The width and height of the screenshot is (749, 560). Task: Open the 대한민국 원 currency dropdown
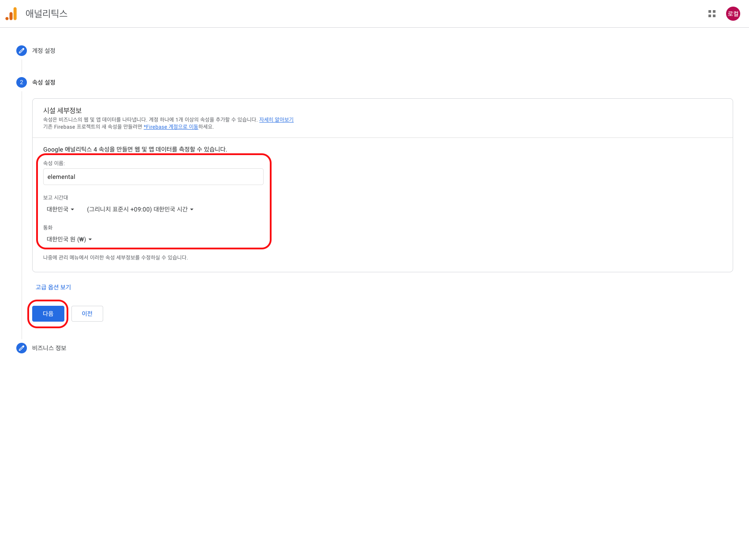pyautogui.click(x=69, y=239)
